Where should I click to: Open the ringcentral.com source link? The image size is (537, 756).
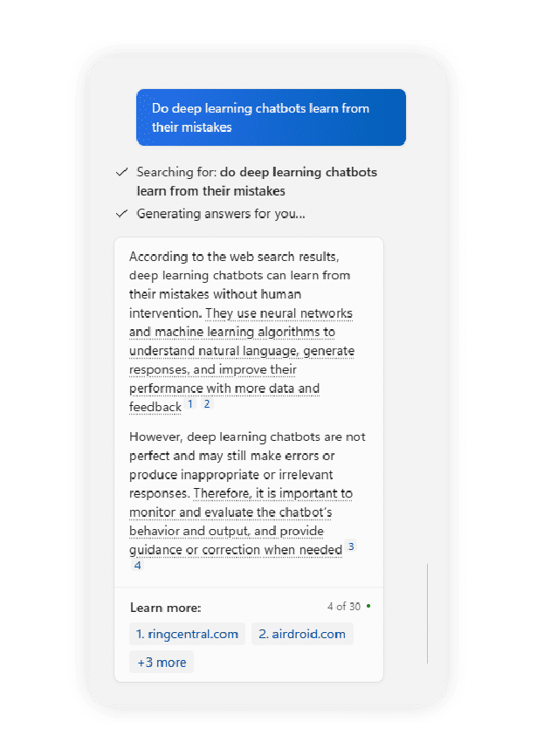(x=187, y=635)
